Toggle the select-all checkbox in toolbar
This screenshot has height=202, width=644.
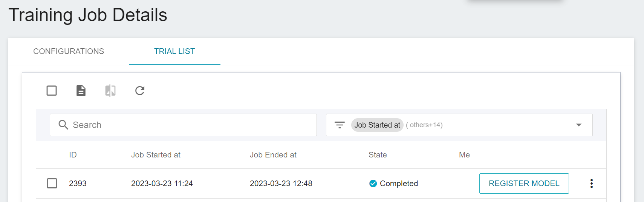coord(52,91)
